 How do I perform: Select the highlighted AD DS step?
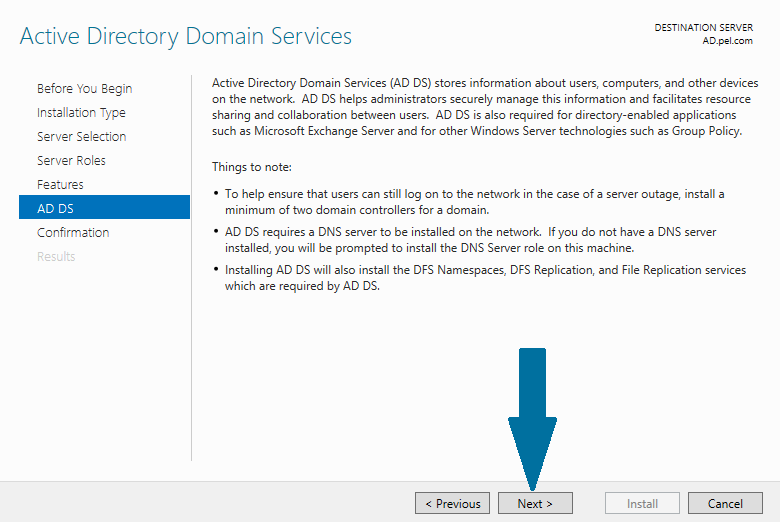104,207
